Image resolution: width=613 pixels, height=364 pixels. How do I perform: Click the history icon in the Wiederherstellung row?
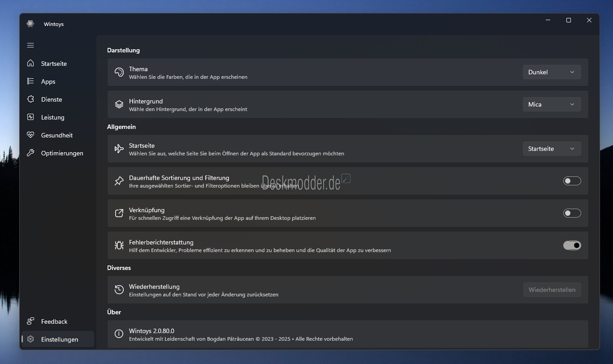coord(119,290)
